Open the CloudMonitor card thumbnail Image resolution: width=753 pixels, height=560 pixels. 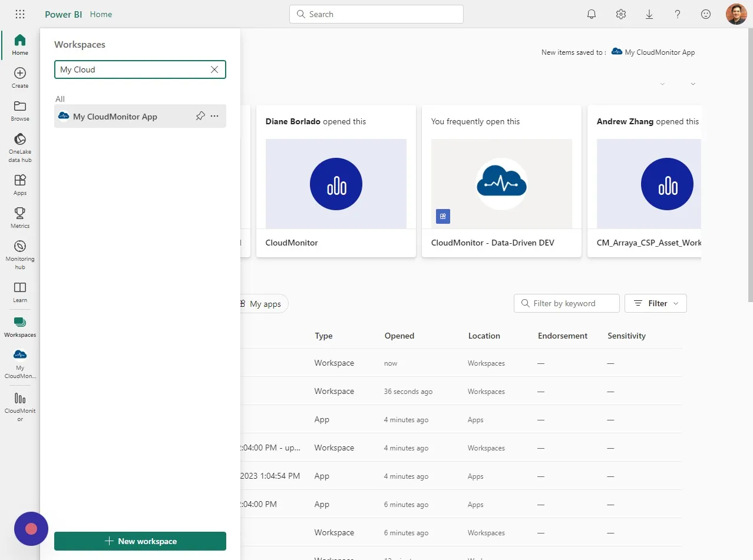pyautogui.click(x=336, y=184)
